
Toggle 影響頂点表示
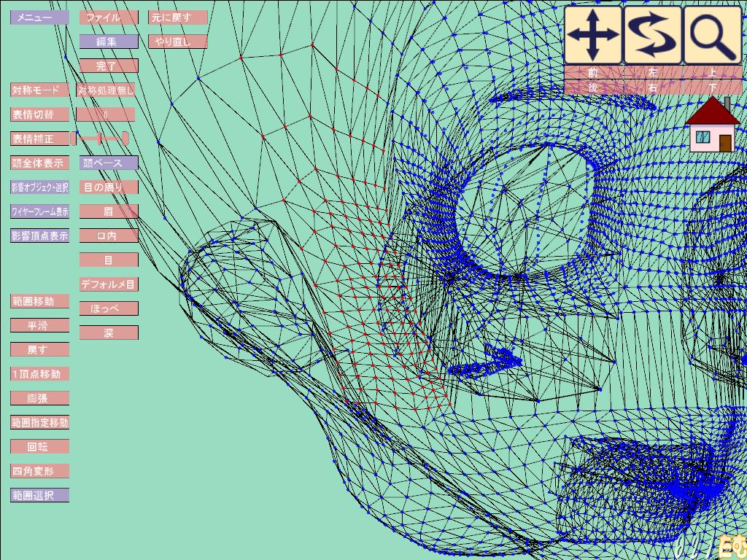[39, 236]
